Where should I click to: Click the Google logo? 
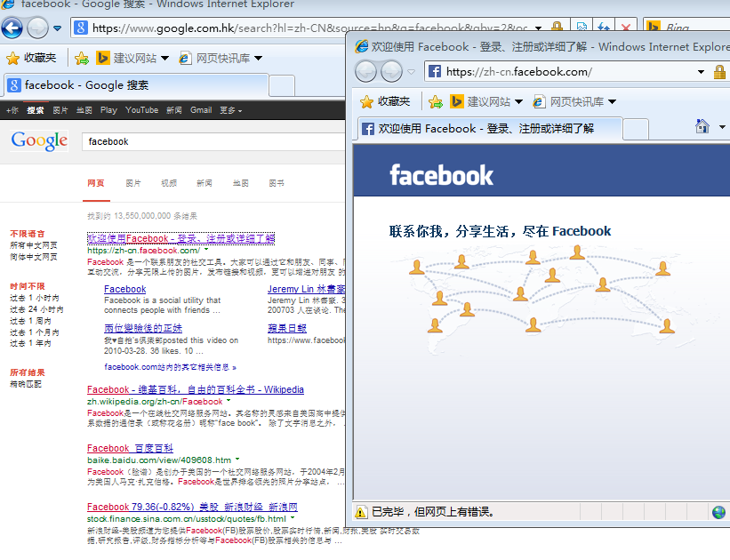(40, 140)
